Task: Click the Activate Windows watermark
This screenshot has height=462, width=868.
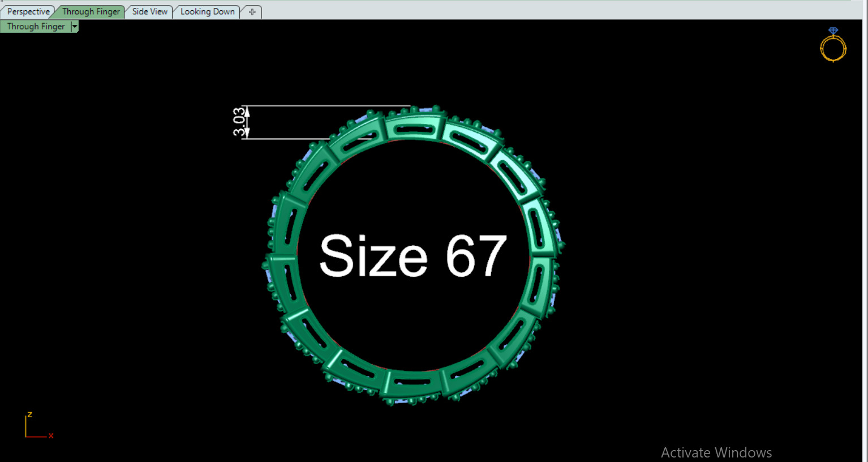Action: point(716,452)
